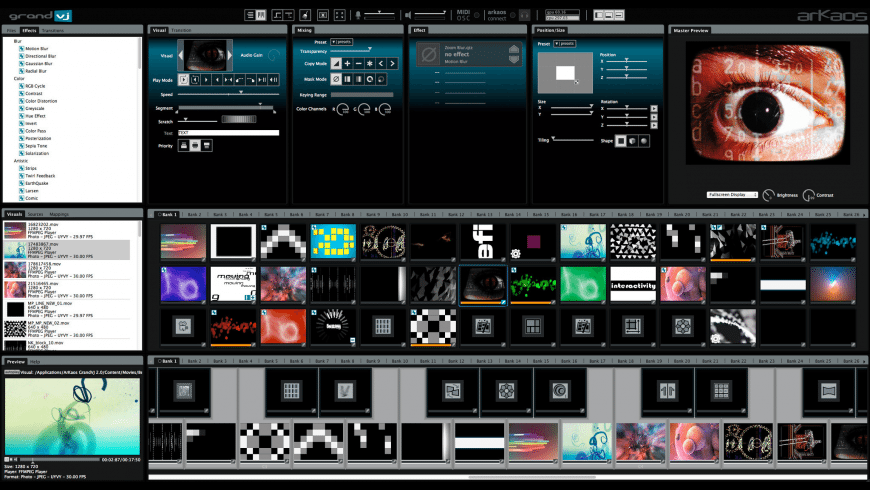
Task: Toggle rotation Z auto-play button
Action: [654, 125]
